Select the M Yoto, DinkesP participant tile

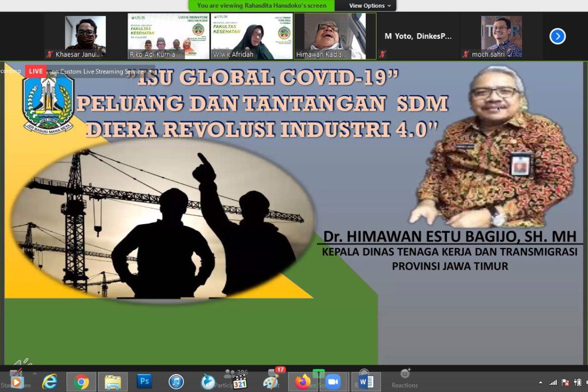[418, 37]
